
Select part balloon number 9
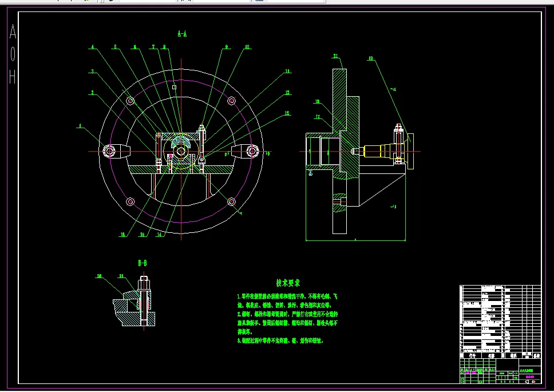pos(227,46)
